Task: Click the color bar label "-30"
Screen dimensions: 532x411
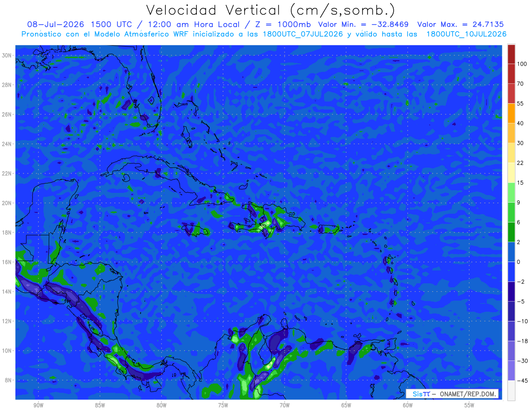Action: point(522,361)
